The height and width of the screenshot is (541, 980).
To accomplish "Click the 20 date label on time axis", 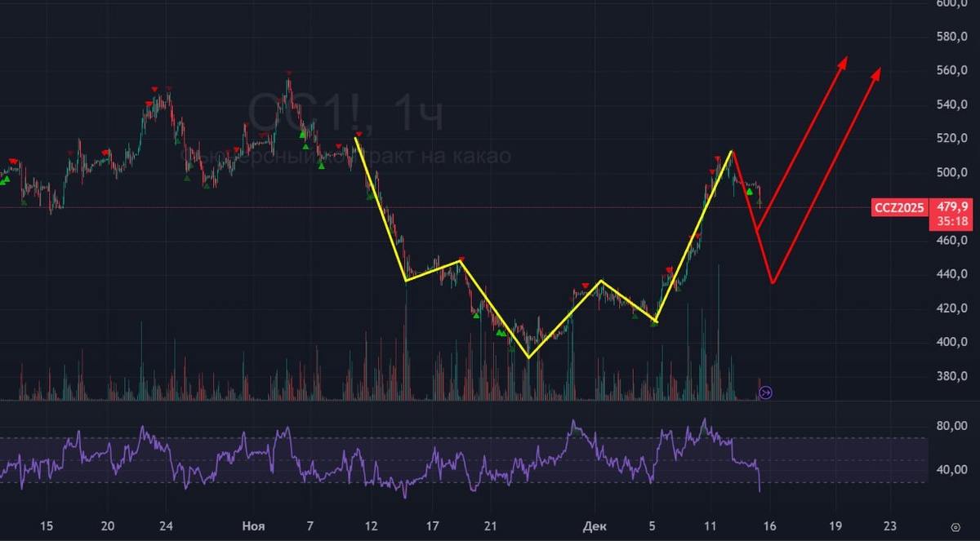I will pyautogui.click(x=109, y=525).
